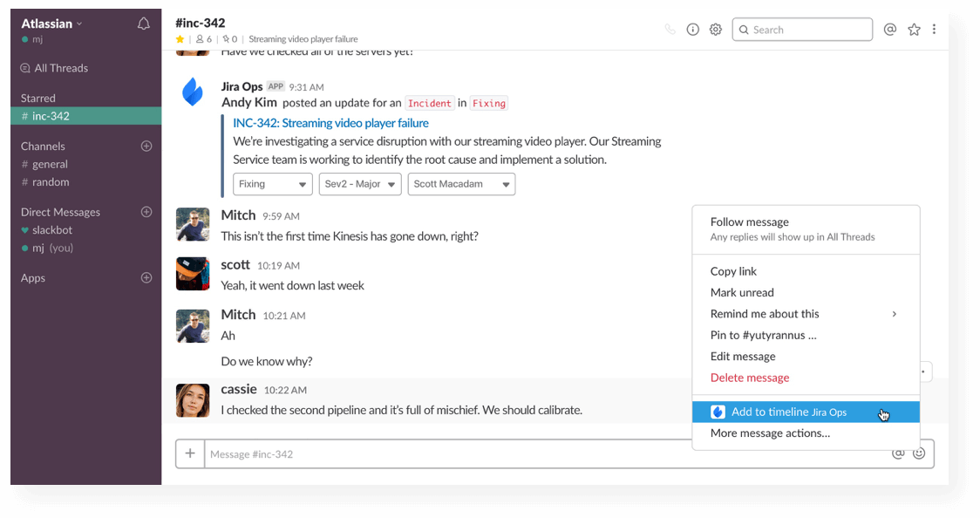This screenshot has width=980, height=518.
Task: Mention someone via the @ icon in composer
Action: tap(898, 453)
